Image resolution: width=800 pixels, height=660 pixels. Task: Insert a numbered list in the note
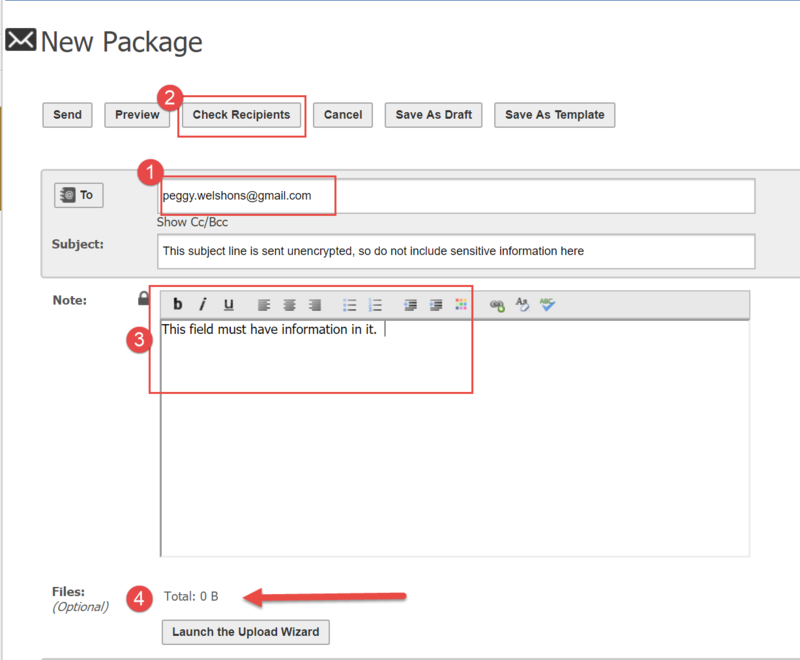[375, 304]
